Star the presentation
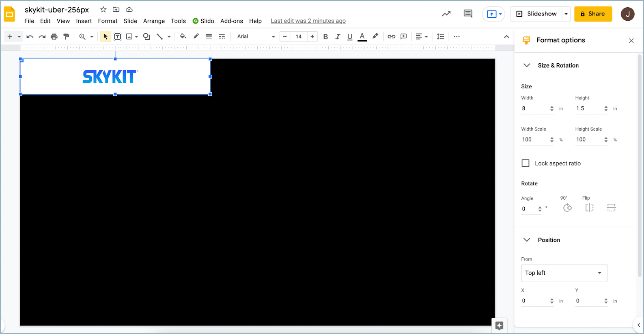 (103, 9)
